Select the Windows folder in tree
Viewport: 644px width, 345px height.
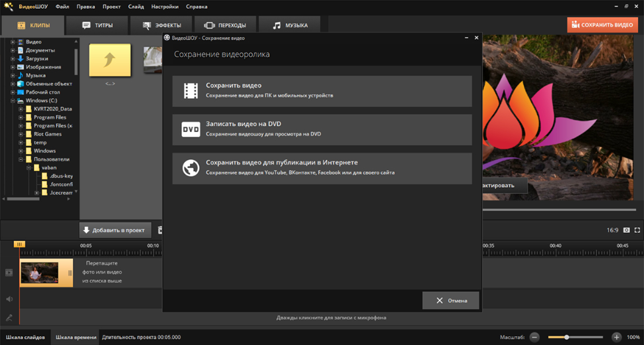coord(44,151)
